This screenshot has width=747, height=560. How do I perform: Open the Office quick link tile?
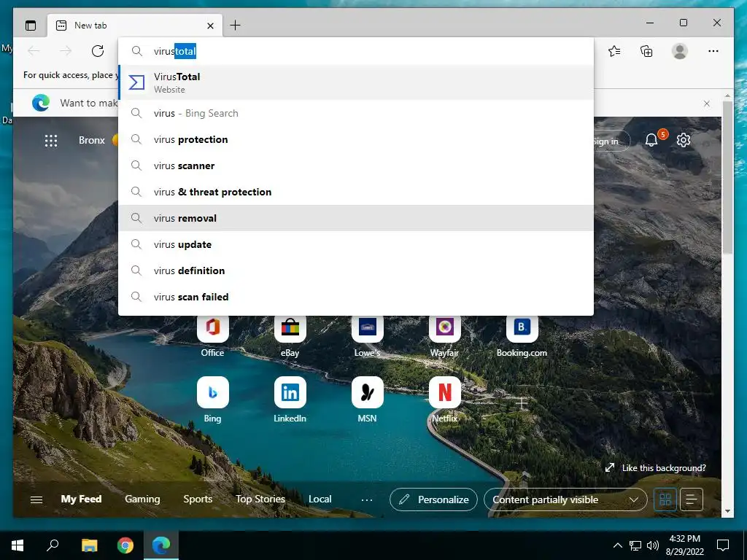pyautogui.click(x=212, y=337)
